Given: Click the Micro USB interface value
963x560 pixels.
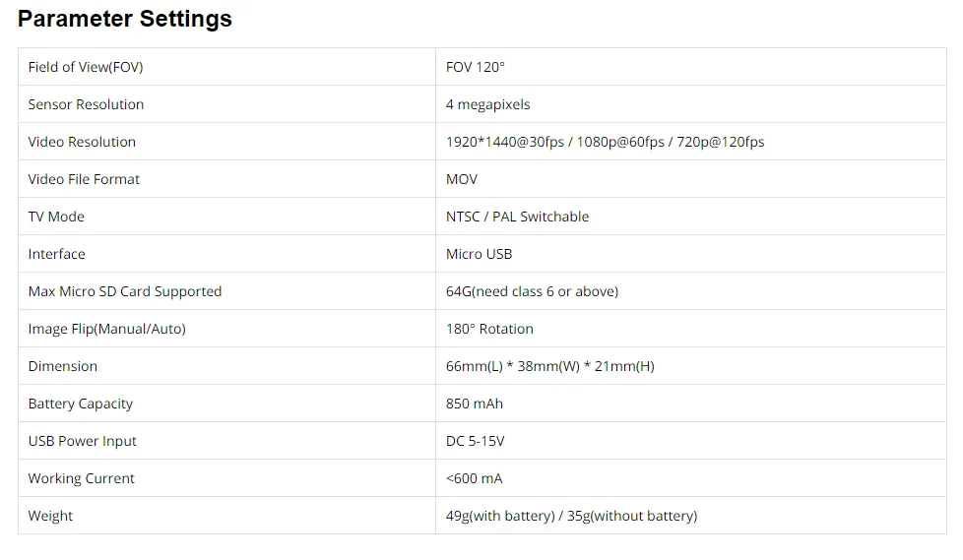Looking at the screenshot, I should click(x=479, y=254).
